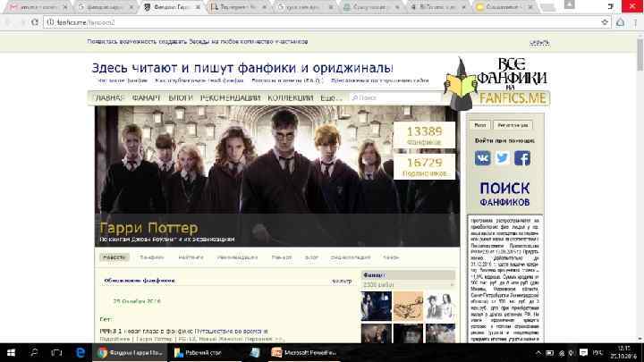
Task: Click the wizard logo ВСЕ ФАНФИКИ on FANFICS.ME
Action: (x=497, y=83)
